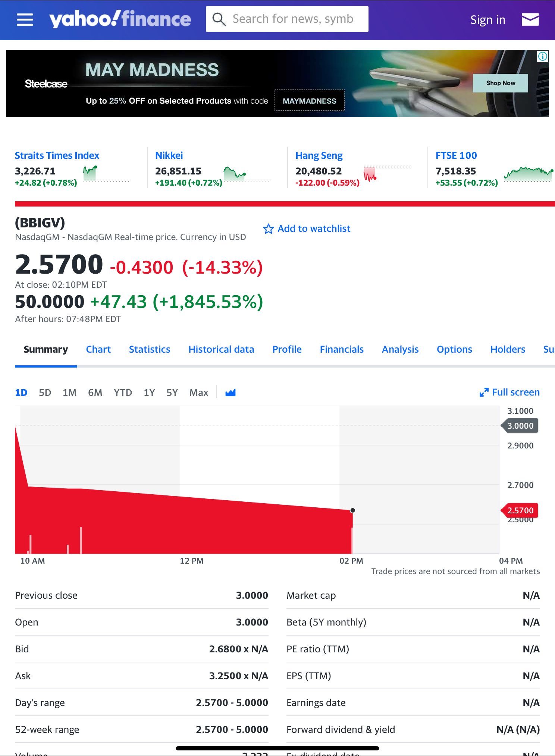Open the Nikkei index link
The image size is (555, 756).
169,155
